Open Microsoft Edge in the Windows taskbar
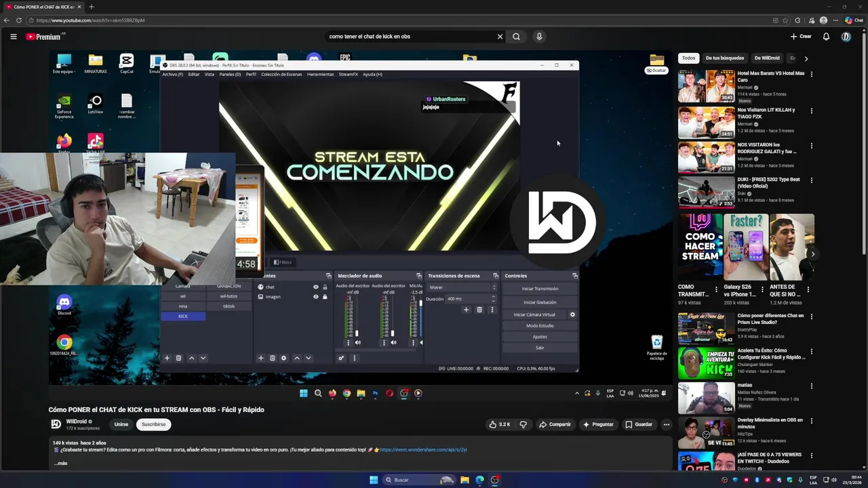 pos(480,480)
